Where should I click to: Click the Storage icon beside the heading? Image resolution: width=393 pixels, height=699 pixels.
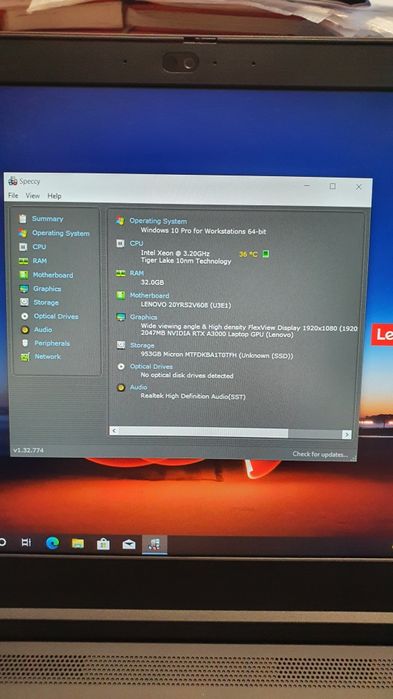(121, 345)
